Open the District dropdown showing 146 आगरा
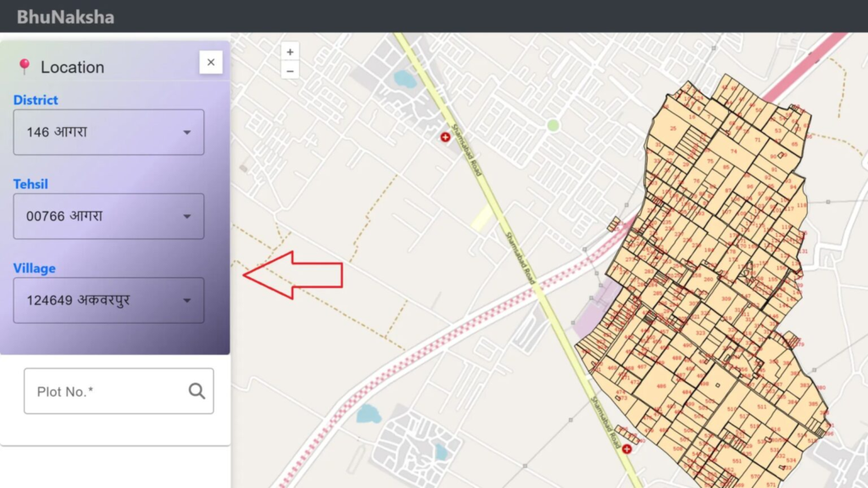The width and height of the screenshot is (868, 488). click(x=108, y=132)
